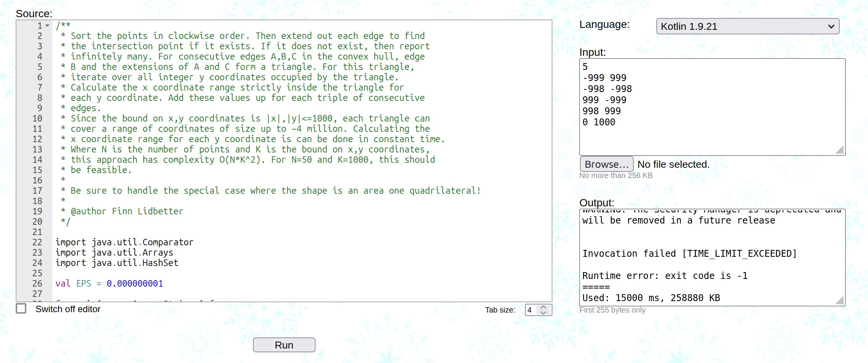Focus the Tab size number field
The width and height of the screenshot is (868, 363).
(531, 310)
